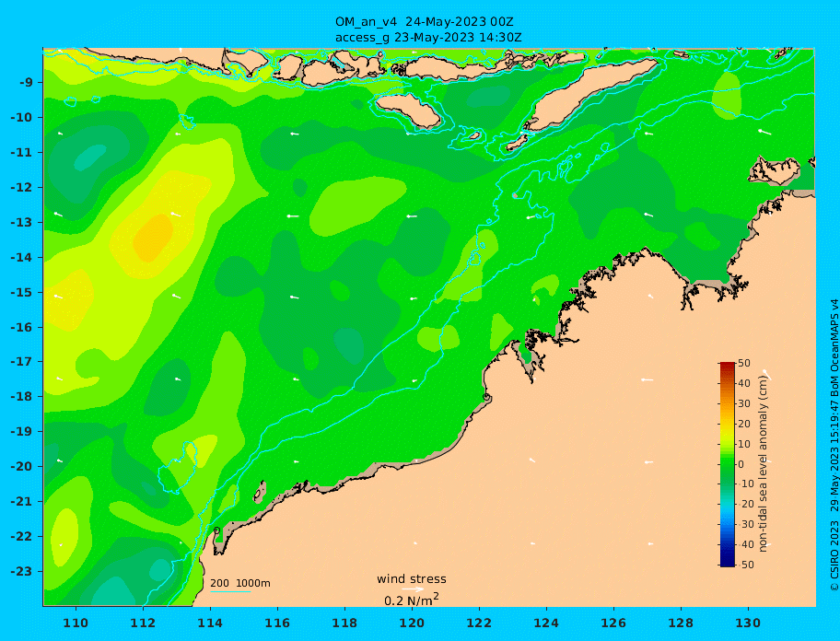The image size is (840, 641).
Task: Select latitude axis label -15
Action: point(22,292)
